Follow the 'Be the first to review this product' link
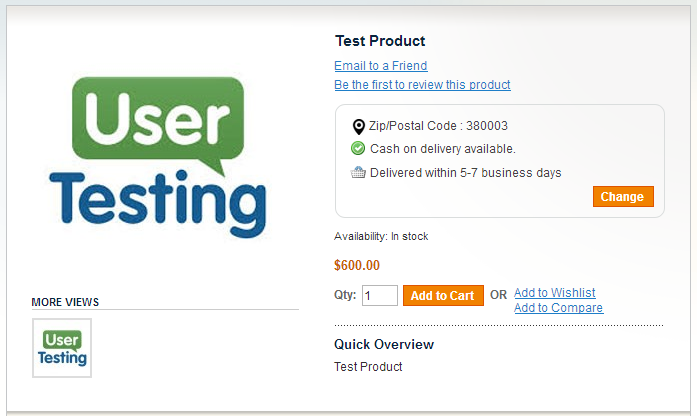 tap(422, 85)
